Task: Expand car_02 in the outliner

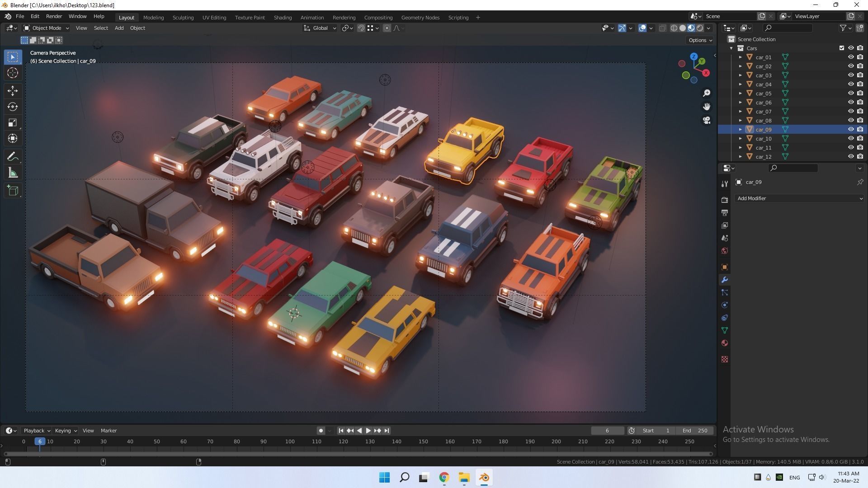Action: 741,66
